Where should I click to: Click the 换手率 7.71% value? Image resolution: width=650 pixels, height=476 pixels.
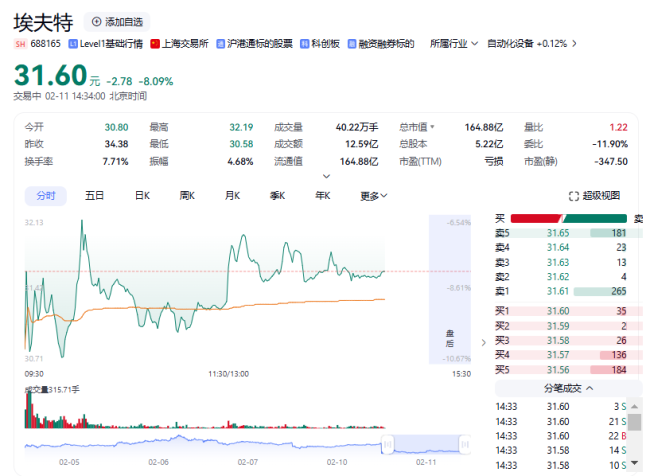coord(115,161)
